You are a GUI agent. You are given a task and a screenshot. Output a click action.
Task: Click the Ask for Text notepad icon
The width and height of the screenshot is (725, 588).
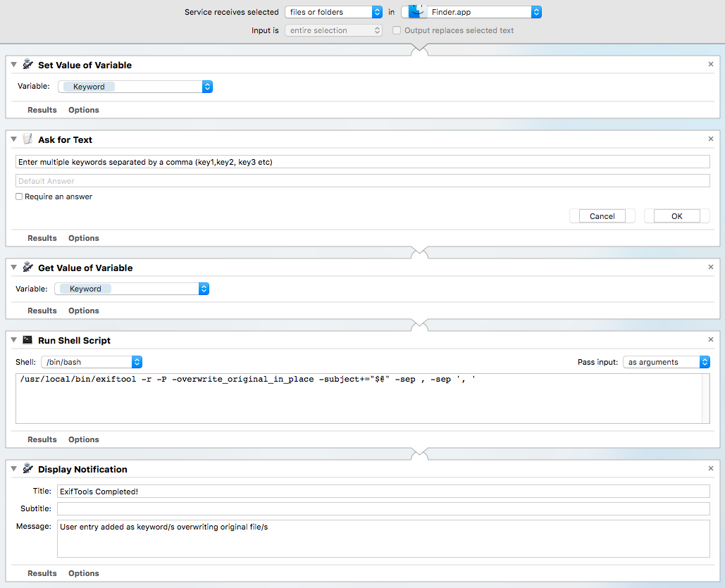[27, 139]
